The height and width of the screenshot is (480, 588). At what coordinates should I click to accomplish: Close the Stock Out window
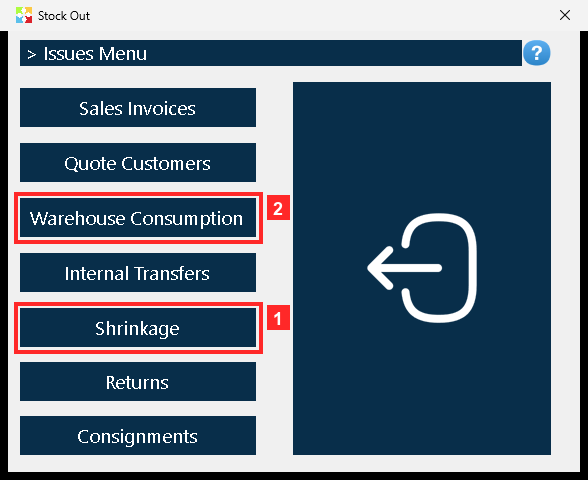click(565, 15)
